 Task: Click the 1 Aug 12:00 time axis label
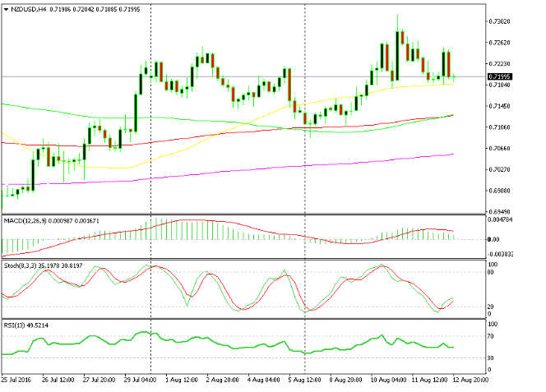coord(182,380)
